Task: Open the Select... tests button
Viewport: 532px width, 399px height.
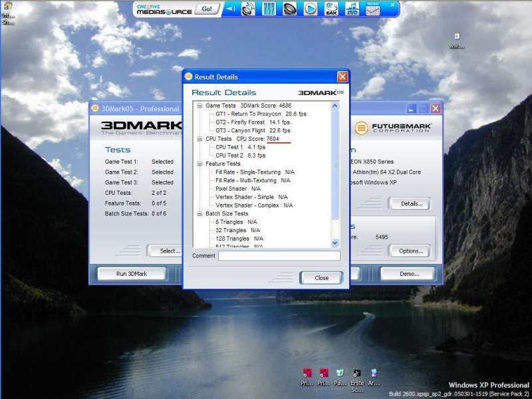Action: [x=166, y=251]
